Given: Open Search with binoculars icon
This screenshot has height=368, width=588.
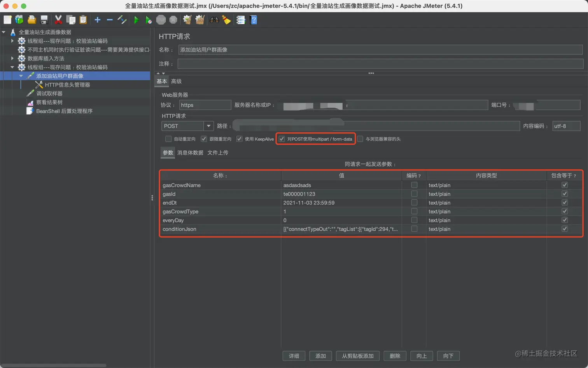Looking at the screenshot, I should click(x=214, y=19).
